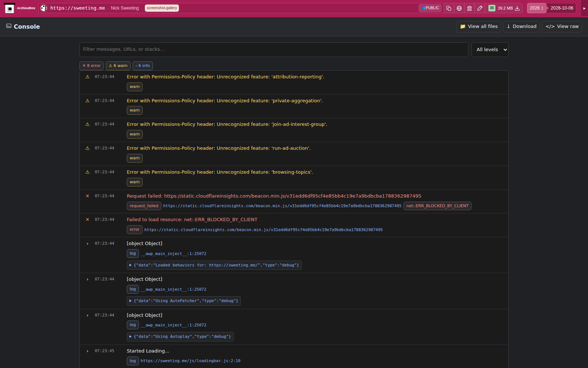Click chevron icon of 'Started Loading...' row
Viewport: 588px width, 368px height.
click(87, 351)
